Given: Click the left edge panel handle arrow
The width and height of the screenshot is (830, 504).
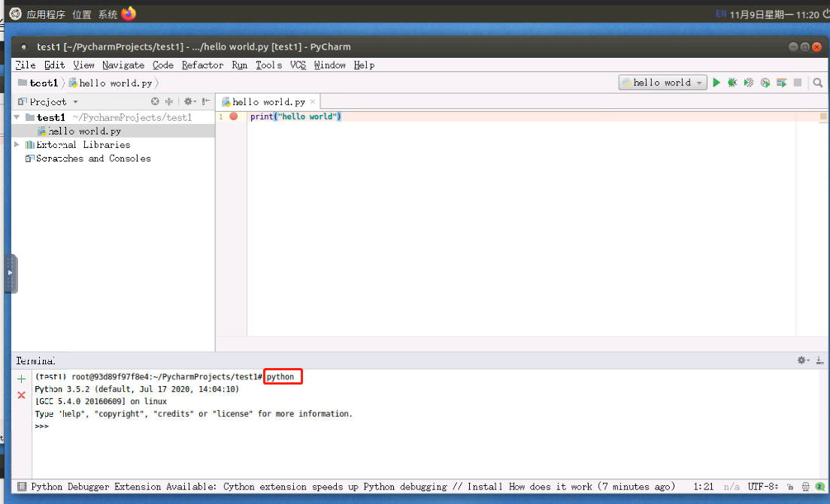Looking at the screenshot, I should (10, 273).
